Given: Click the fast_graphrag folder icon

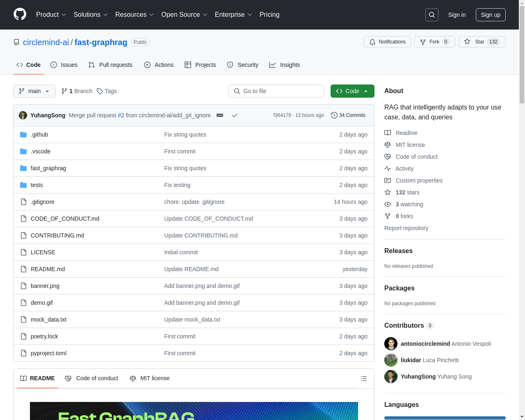Looking at the screenshot, I should (23, 168).
